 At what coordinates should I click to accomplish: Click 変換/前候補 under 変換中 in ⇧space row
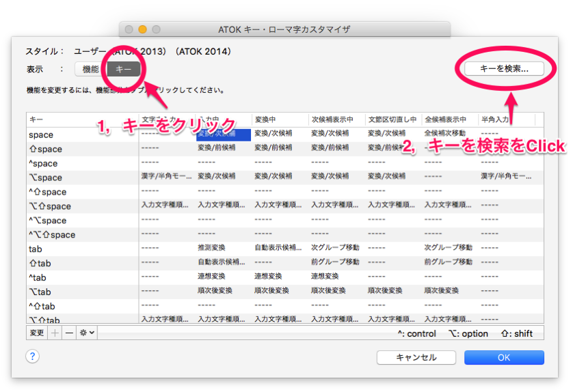pos(273,148)
